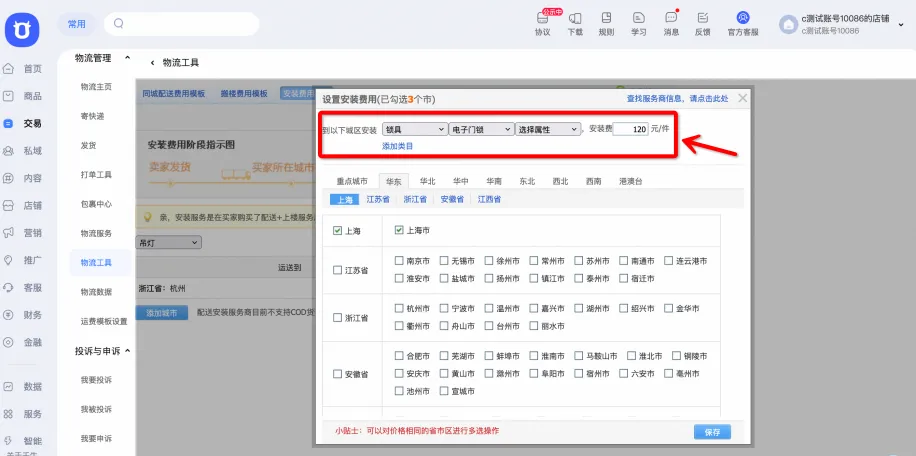Check the 苏州市 checkbox
The image size is (916, 456).
pos(578,261)
